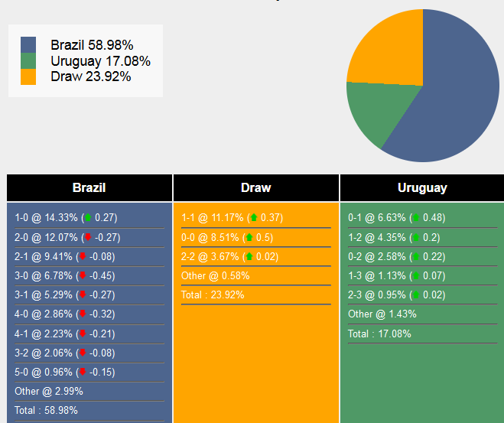Select the Uruguay column header
The height and width of the screenshot is (423, 504).
click(422, 187)
